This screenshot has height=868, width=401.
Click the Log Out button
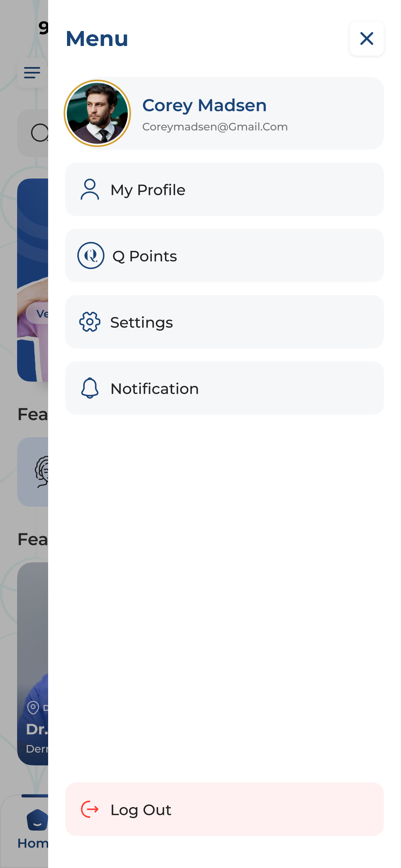point(225,809)
